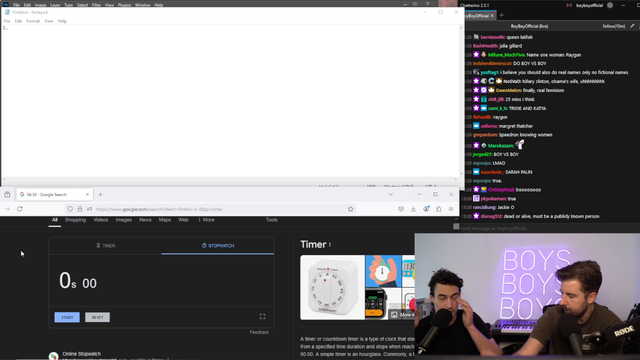
Task: Click username dianag512 in chat
Action: tap(491, 216)
